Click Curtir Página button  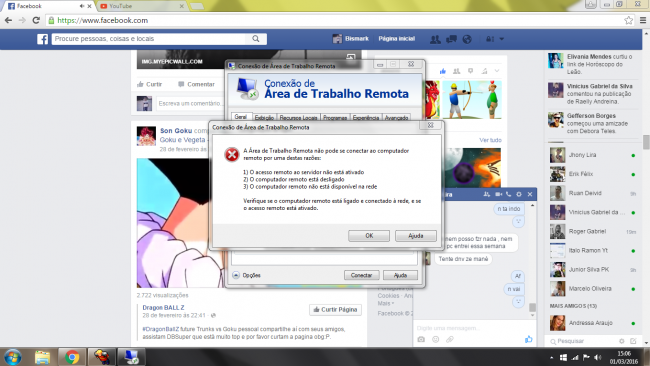(335, 310)
